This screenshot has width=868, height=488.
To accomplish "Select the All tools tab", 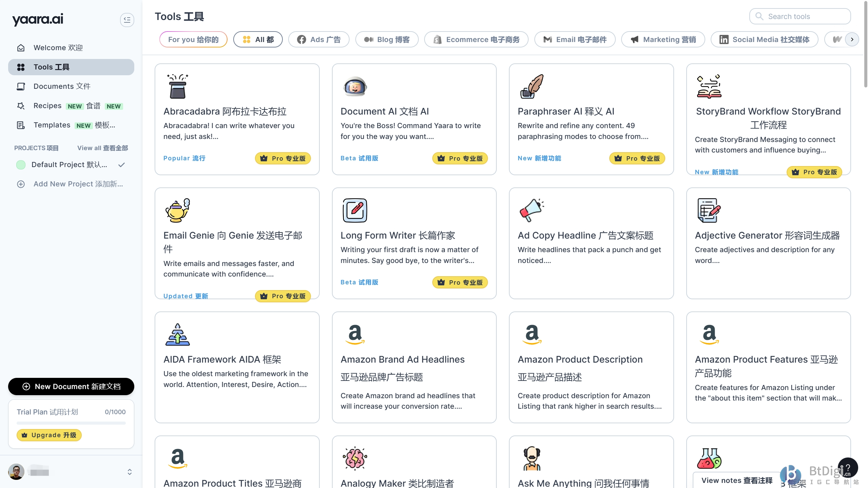I will (x=258, y=39).
